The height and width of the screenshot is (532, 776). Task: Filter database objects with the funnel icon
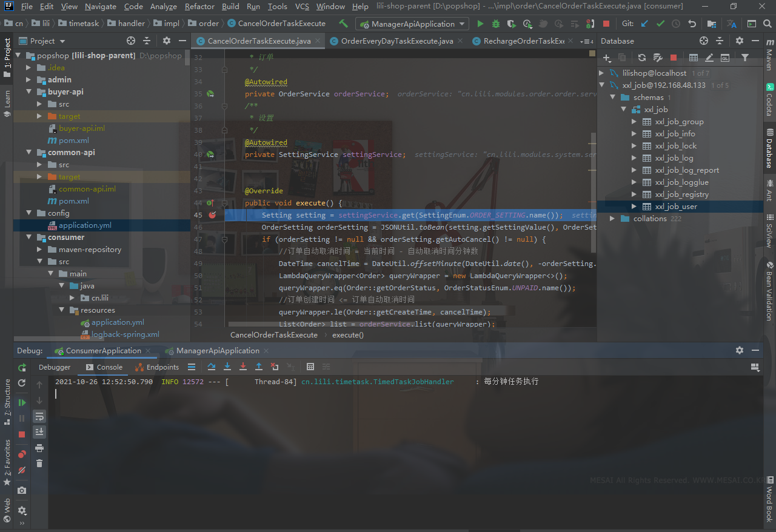(x=744, y=57)
